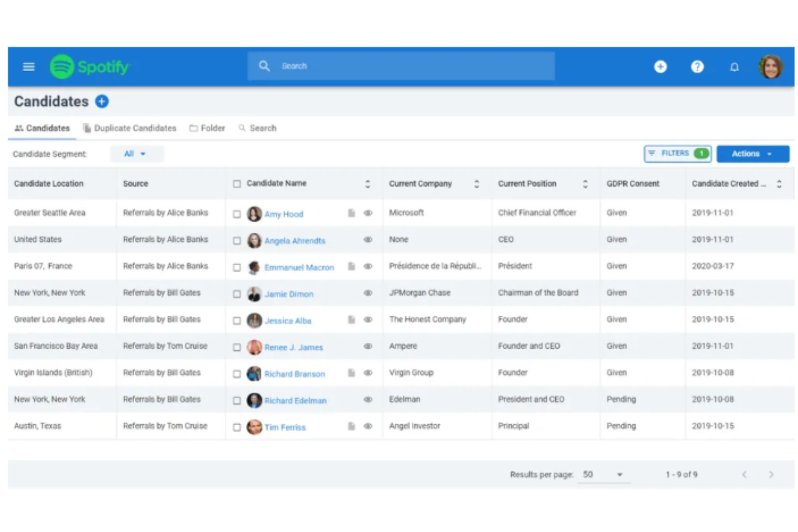Open Jessica Alba's candidate profile link
798x532 pixels.
pyautogui.click(x=288, y=321)
